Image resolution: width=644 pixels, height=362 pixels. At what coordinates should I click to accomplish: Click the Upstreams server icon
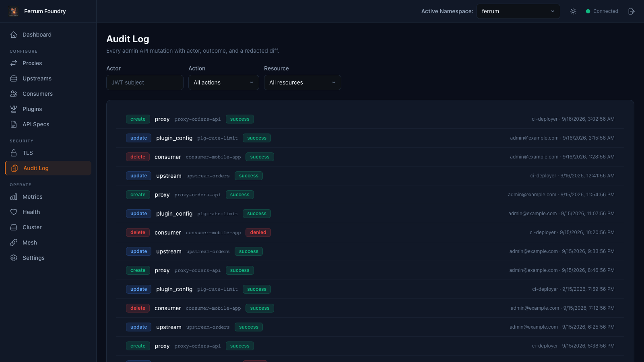click(x=14, y=78)
